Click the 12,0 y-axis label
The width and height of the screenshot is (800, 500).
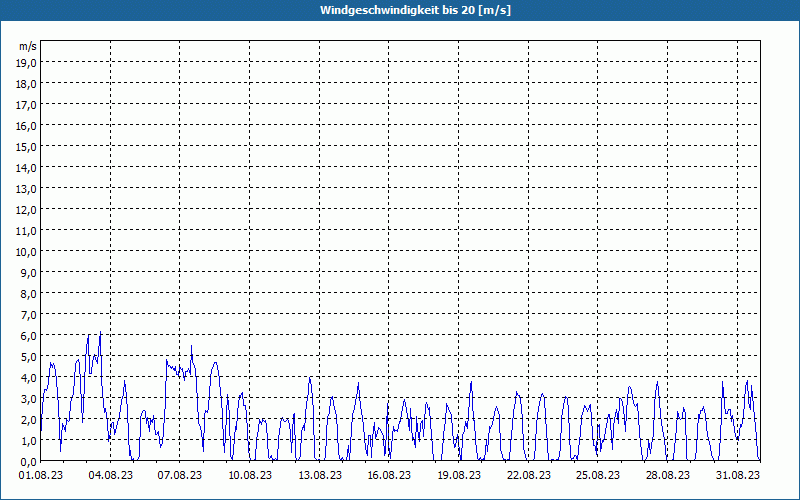(27, 210)
